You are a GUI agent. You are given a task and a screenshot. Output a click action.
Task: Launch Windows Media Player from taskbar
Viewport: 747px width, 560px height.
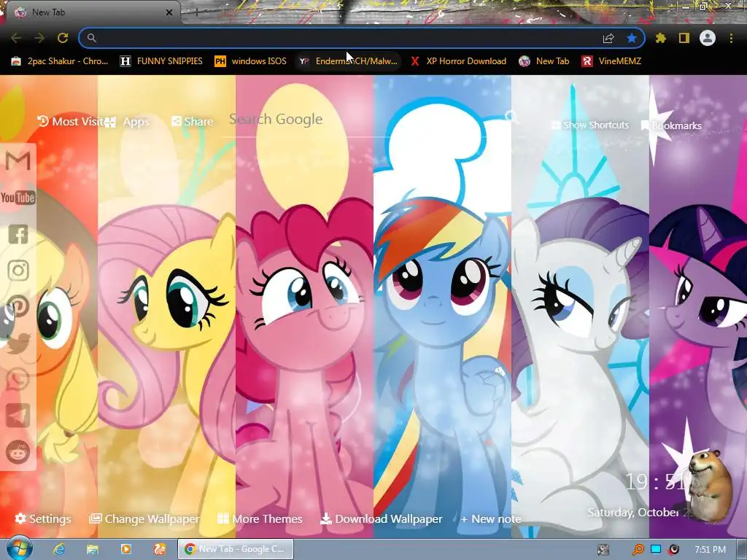[126, 549]
